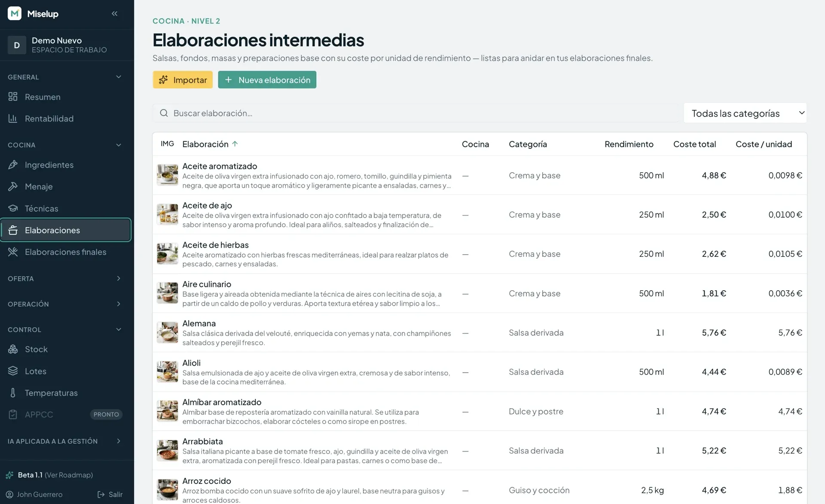Click the Miselup logo icon
The image size is (825, 504).
point(15,13)
